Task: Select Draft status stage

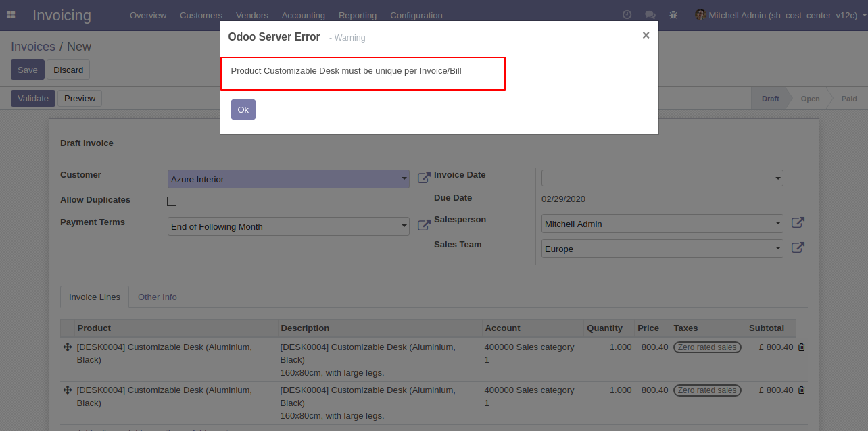Action: (x=770, y=99)
